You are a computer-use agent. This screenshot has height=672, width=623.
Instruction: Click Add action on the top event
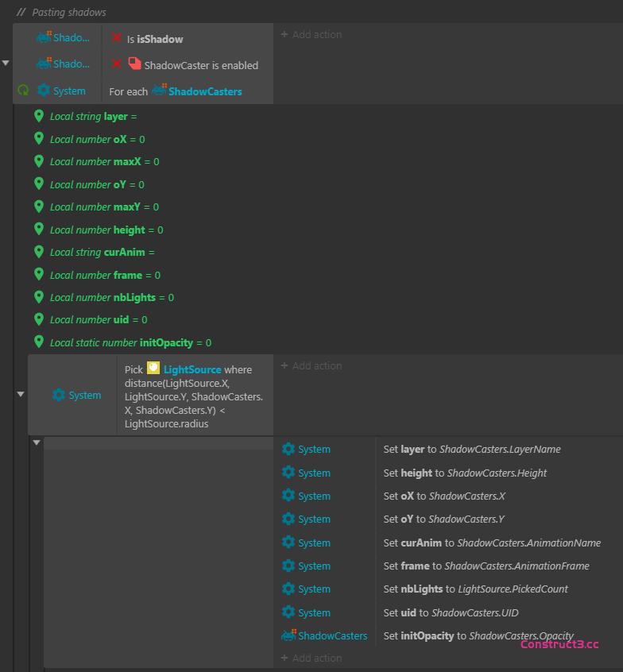pos(311,35)
